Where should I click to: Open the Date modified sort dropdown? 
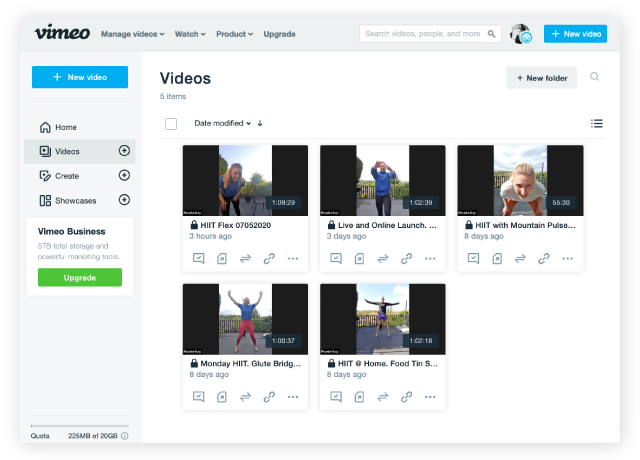222,123
